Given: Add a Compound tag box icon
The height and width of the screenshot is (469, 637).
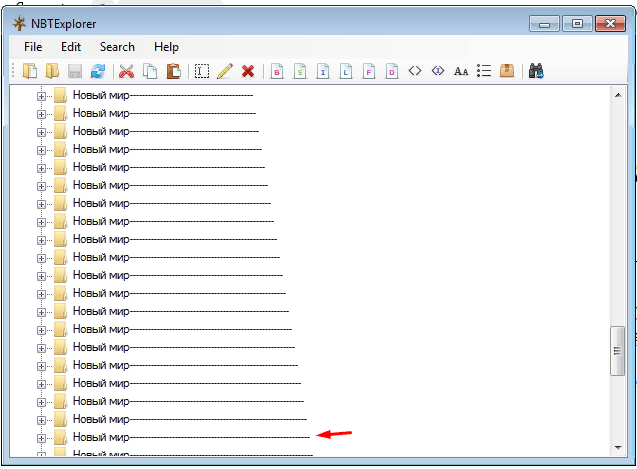Looking at the screenshot, I should (x=507, y=71).
